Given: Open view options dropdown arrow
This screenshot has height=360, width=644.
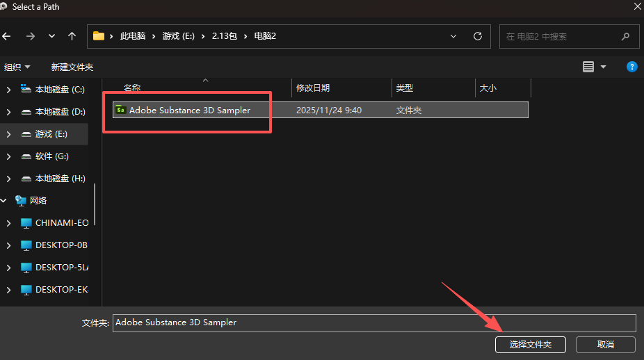Looking at the screenshot, I should coord(604,67).
